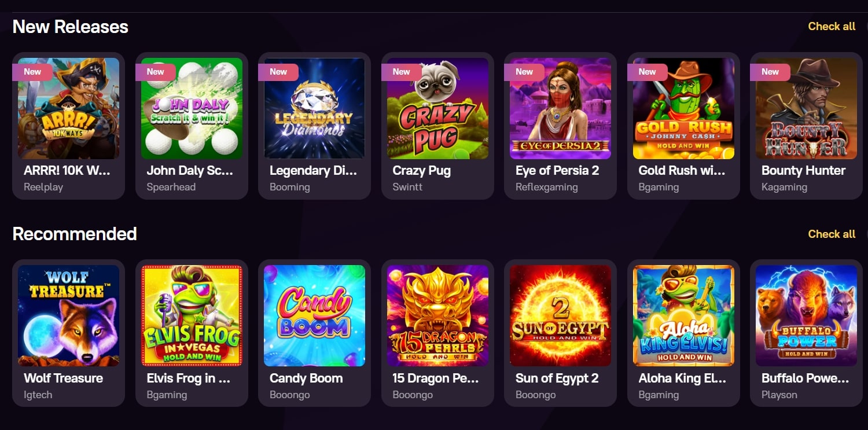The height and width of the screenshot is (430, 868).
Task: Open the Wolf Treasure game tile
Action: [x=68, y=315]
